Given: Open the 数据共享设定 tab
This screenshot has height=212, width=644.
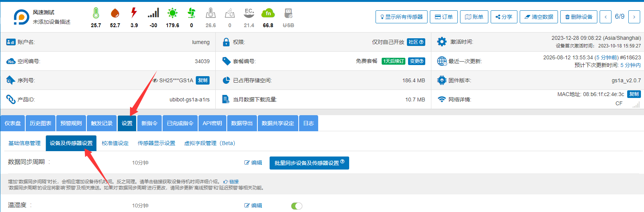Looking at the screenshot, I should [278, 123].
